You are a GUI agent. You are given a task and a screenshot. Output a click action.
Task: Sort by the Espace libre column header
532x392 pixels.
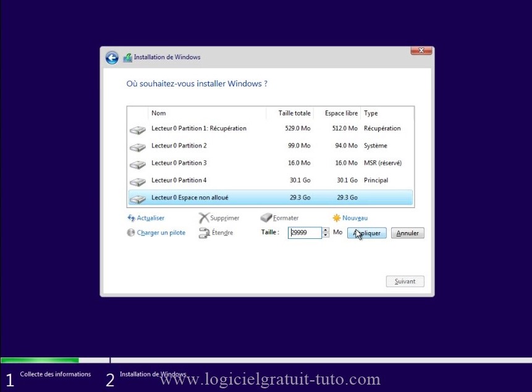click(x=337, y=113)
